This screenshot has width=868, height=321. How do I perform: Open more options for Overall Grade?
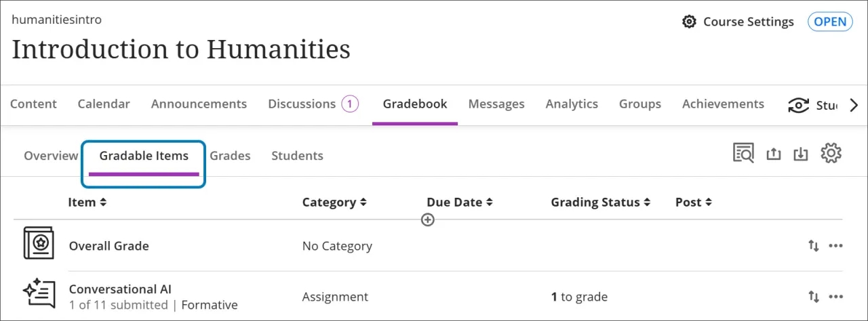836,246
